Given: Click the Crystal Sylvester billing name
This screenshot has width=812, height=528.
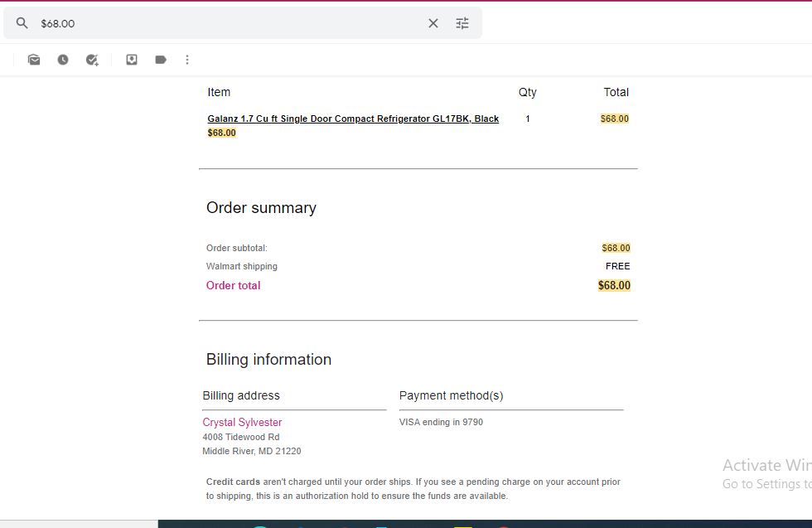Looking at the screenshot, I should (242, 422).
